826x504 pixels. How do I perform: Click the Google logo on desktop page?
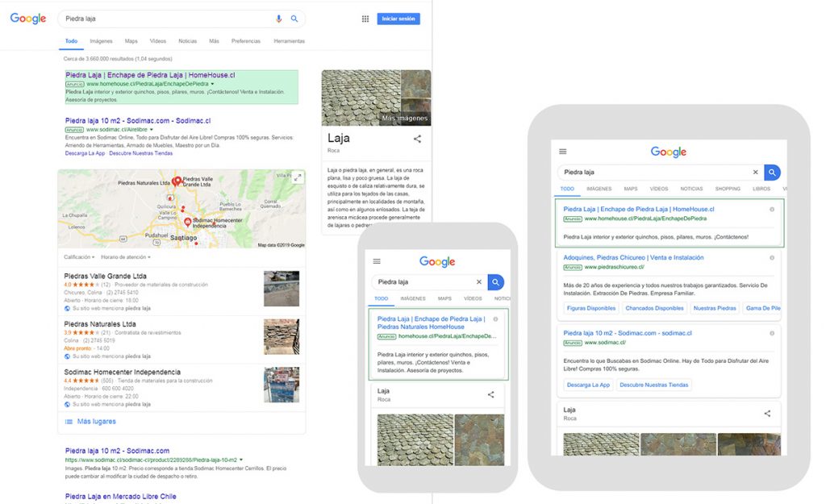[28, 19]
